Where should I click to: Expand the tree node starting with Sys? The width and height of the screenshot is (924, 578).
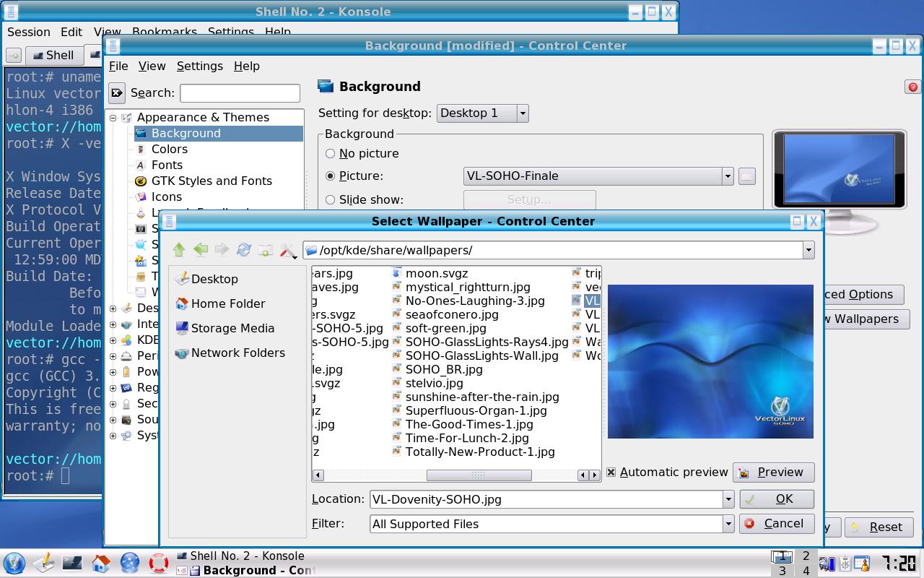113,436
